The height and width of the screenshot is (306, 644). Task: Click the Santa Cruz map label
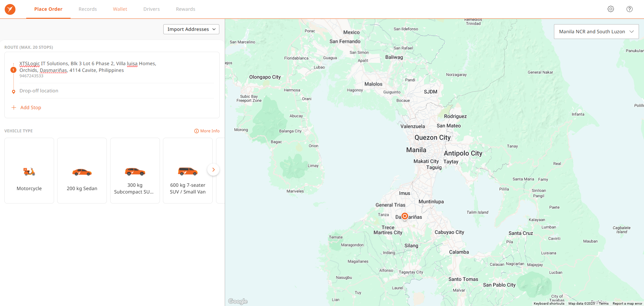(521, 233)
